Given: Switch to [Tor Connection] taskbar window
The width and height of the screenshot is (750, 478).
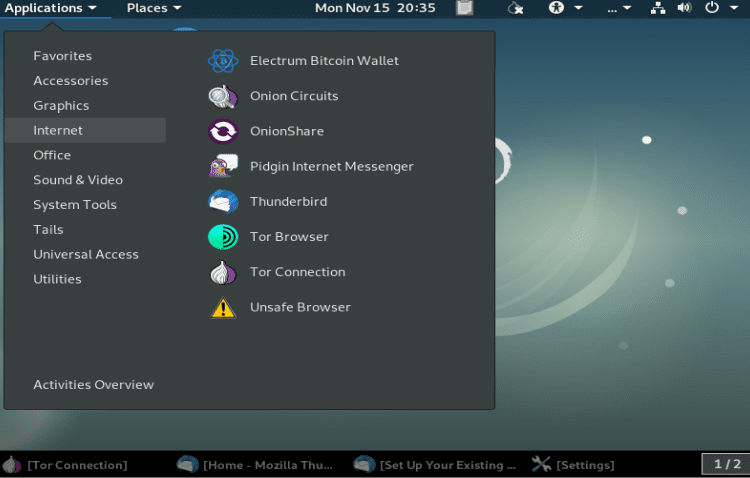Looking at the screenshot, I should [66, 465].
